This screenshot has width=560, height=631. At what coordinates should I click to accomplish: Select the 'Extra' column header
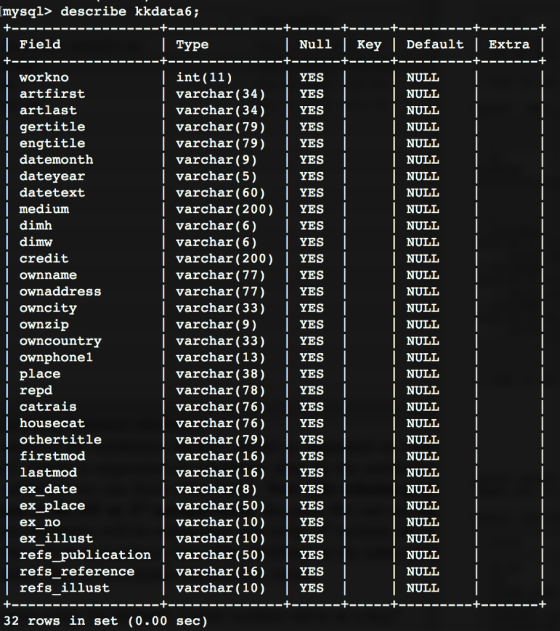[x=509, y=44]
